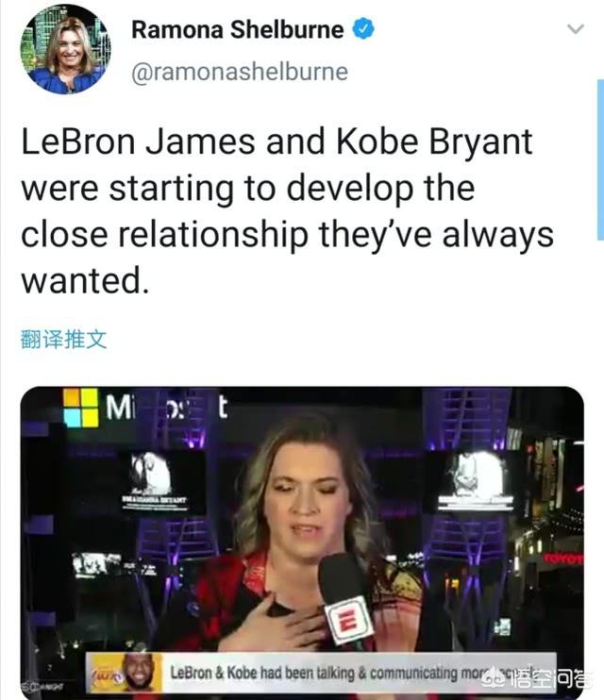Click the word 'wanted.' ending the tweet
Viewport: 604px width, 700px height.
tap(85, 280)
